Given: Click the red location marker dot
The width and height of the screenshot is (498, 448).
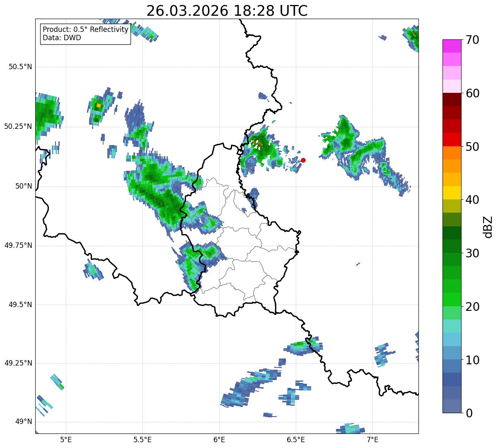Looking at the screenshot, I should (x=303, y=160).
